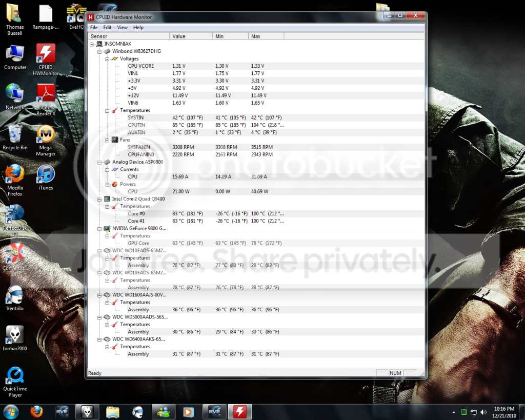Click the volume speaker tray icon
Screen dimensions: 525x420
483,412
